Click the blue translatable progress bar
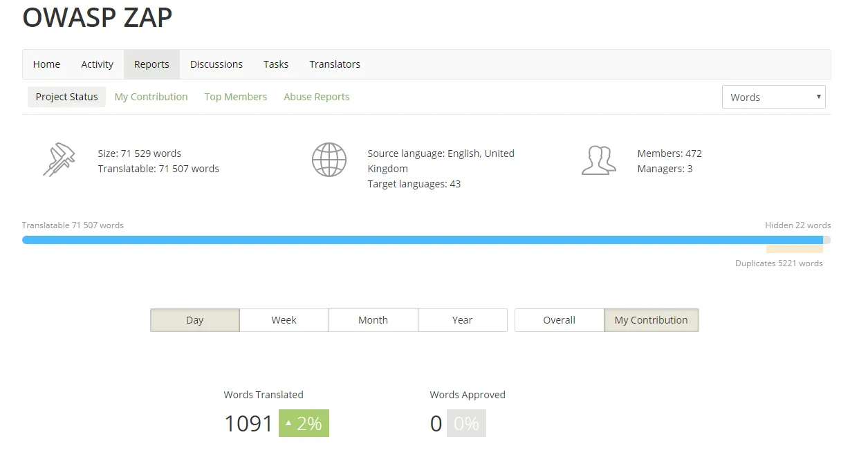Screen dimensions: 868x475 422,240
